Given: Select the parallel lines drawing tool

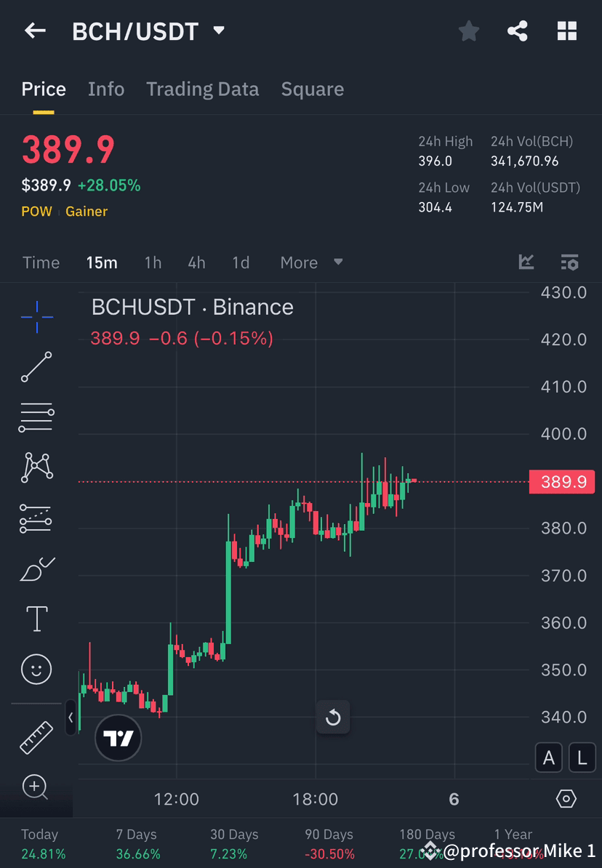Looking at the screenshot, I should [x=36, y=417].
